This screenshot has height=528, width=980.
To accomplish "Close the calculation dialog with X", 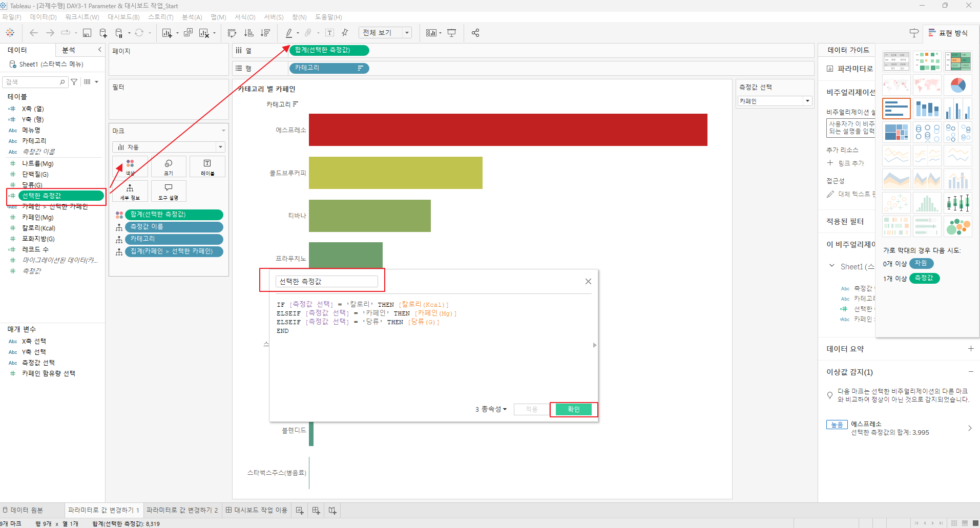I will pos(588,281).
